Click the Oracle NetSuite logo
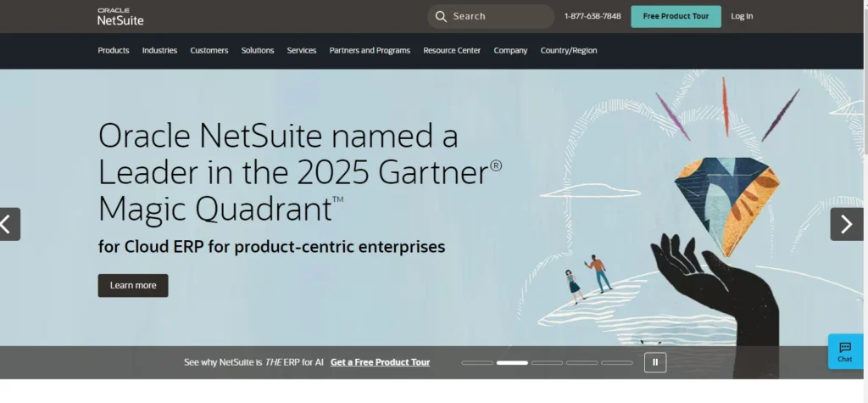868x403 pixels. (x=120, y=17)
